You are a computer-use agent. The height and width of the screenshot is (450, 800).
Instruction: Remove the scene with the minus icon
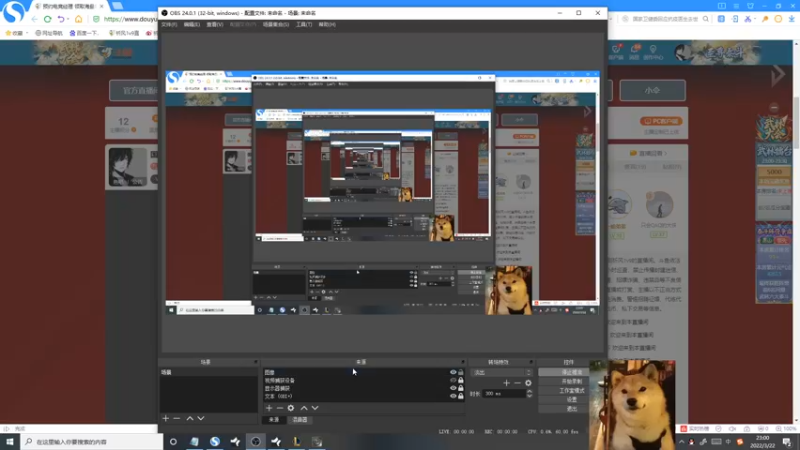coord(177,418)
